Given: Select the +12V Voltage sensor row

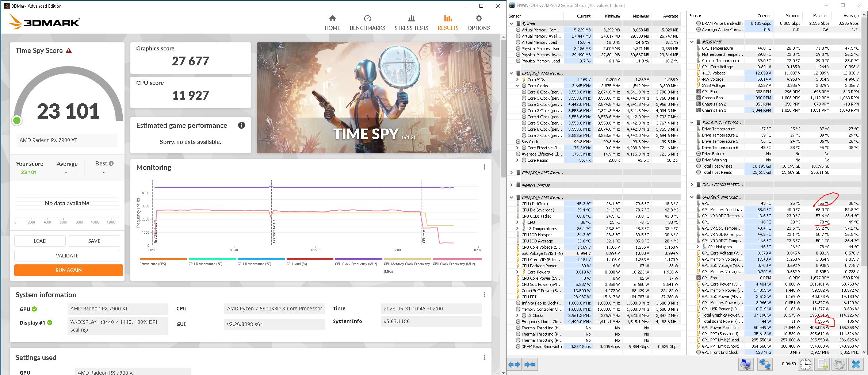Looking at the screenshot, I should pyautogui.click(x=775, y=73).
